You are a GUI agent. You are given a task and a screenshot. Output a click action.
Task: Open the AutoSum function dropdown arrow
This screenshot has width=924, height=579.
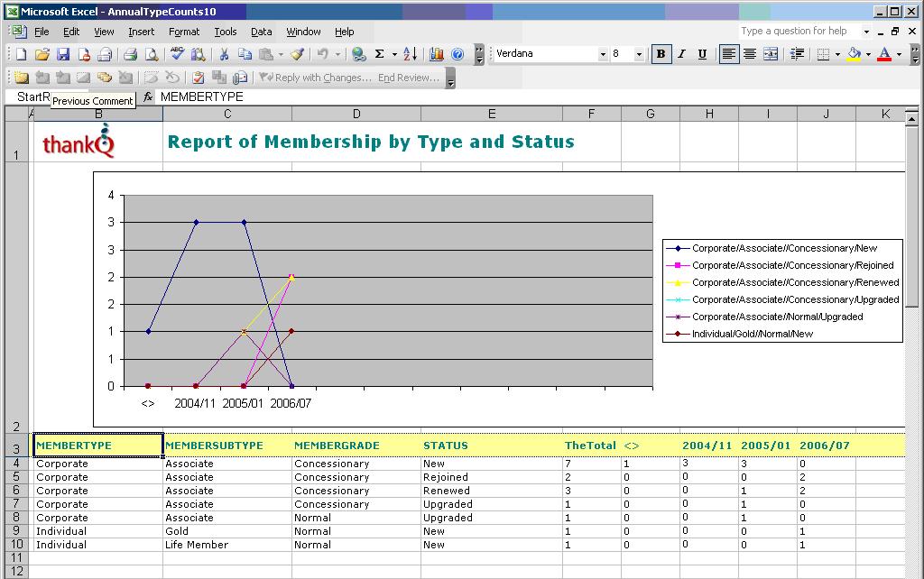(x=394, y=54)
